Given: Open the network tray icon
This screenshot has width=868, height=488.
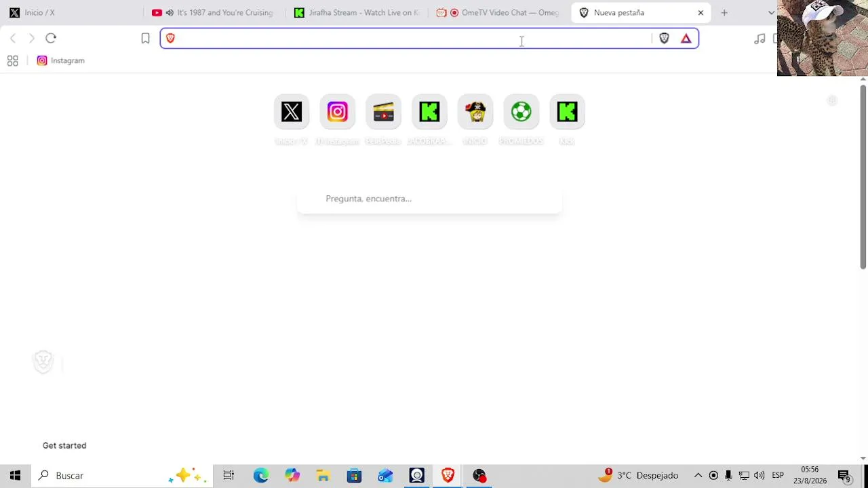Looking at the screenshot, I should click(744, 476).
